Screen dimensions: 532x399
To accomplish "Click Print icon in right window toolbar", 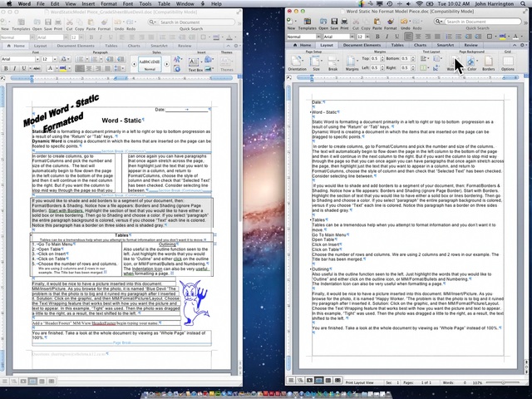I will (344, 22).
